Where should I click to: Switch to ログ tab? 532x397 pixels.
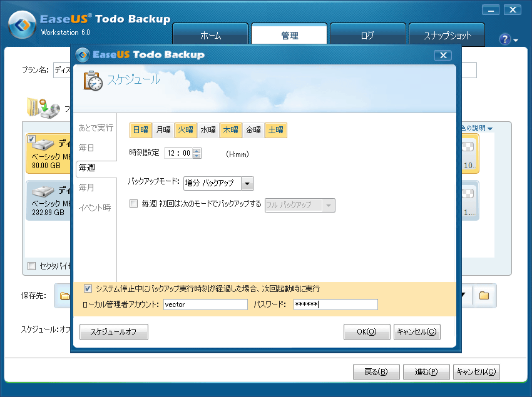coord(368,34)
